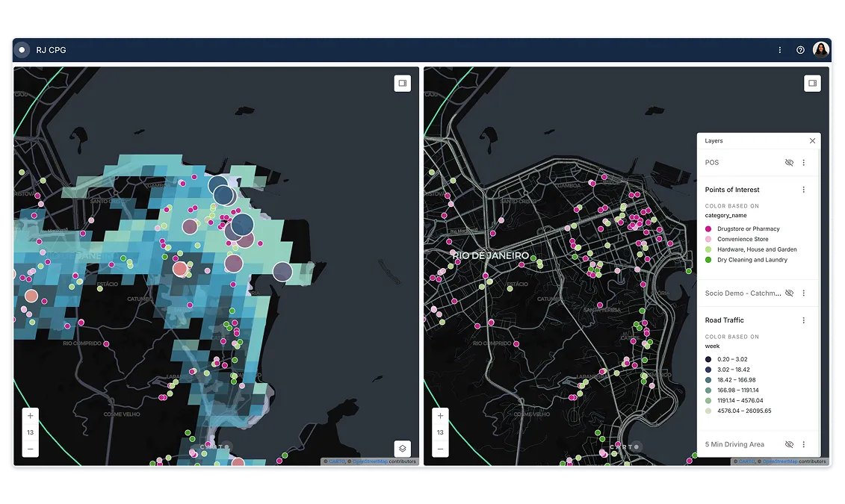
Task: Open options menu for the POS layer
Action: [804, 162]
